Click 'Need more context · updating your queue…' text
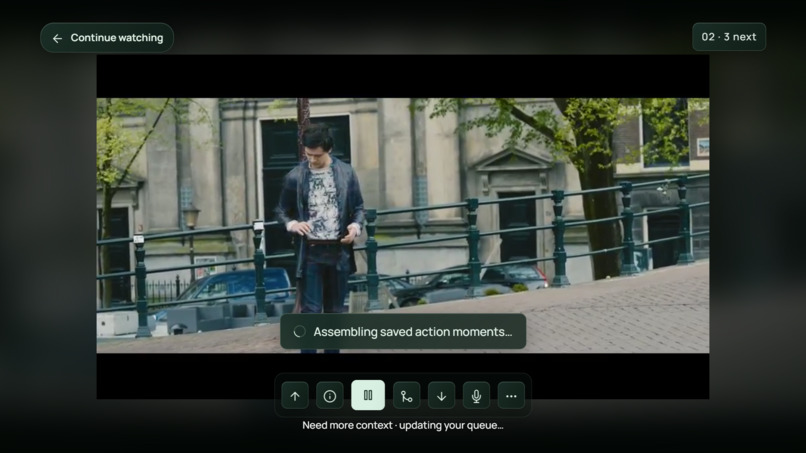 pos(403,425)
